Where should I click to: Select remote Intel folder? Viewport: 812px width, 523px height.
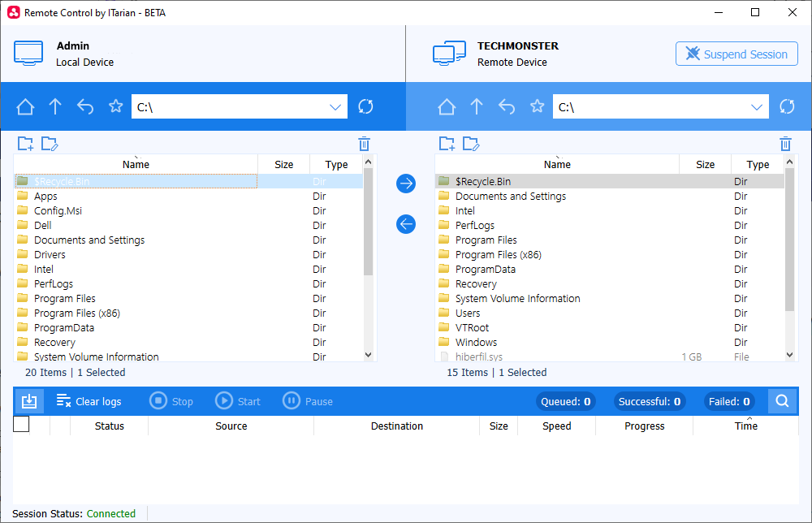[x=610, y=211]
